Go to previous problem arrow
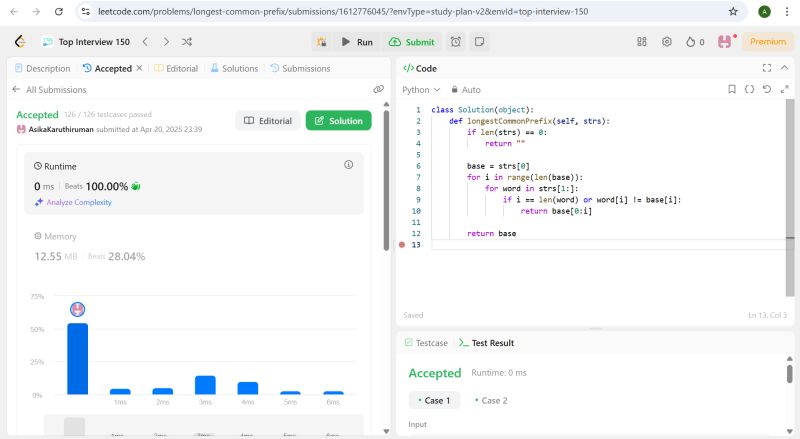This screenshot has height=439, width=800. (145, 42)
